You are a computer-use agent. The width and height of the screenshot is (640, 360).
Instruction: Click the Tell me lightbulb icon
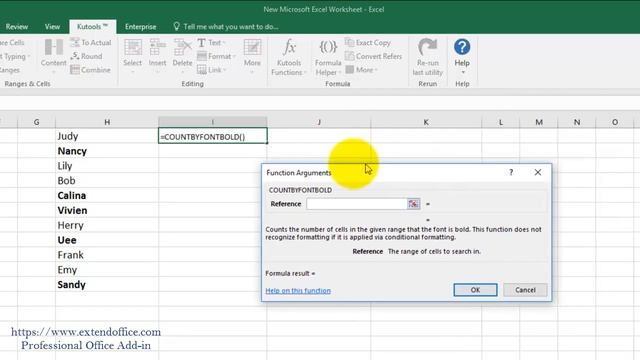coord(176,27)
